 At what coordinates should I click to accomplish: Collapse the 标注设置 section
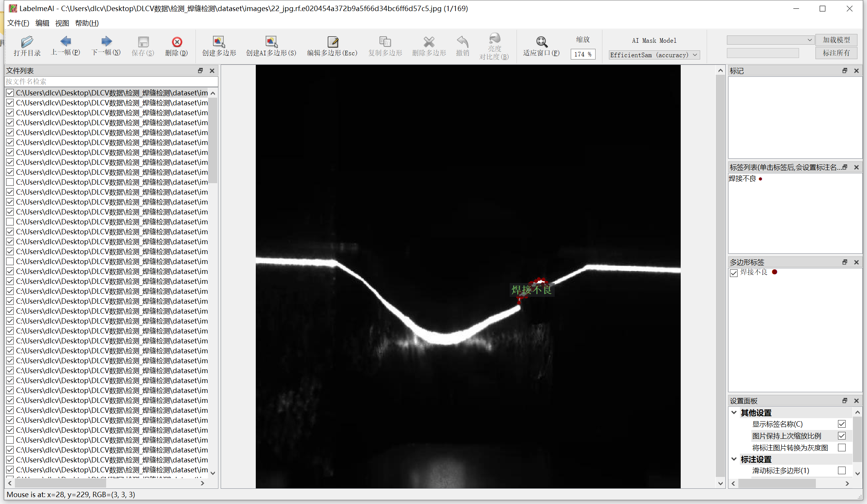click(x=734, y=459)
